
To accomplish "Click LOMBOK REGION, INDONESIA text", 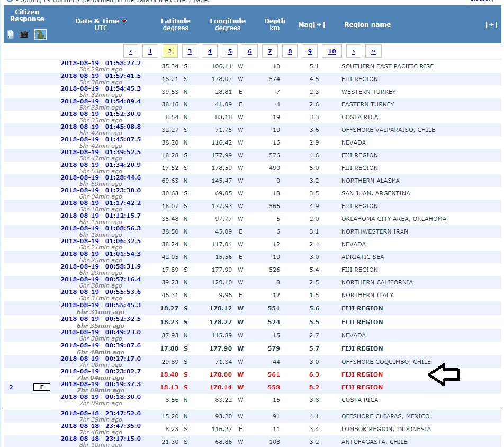I will [x=386, y=429].
